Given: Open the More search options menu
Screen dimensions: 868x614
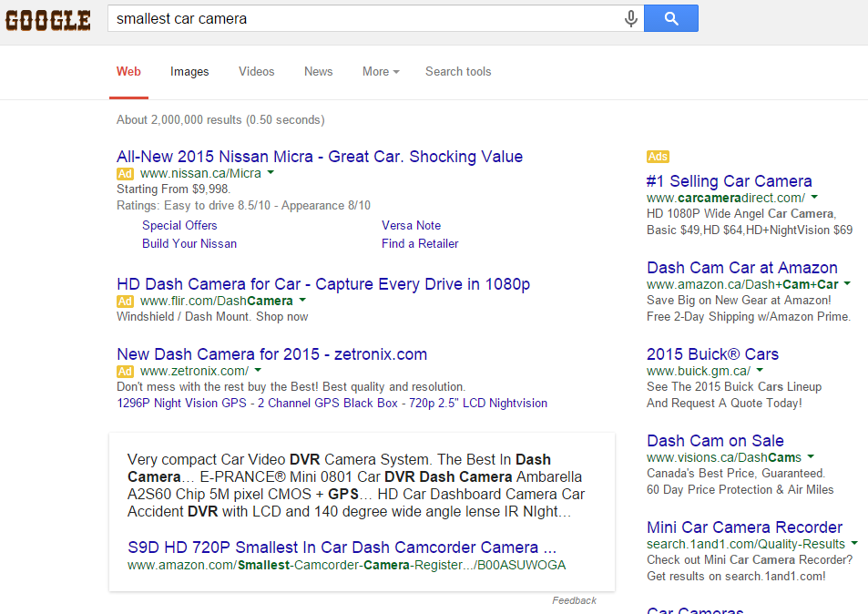Looking at the screenshot, I should (381, 72).
